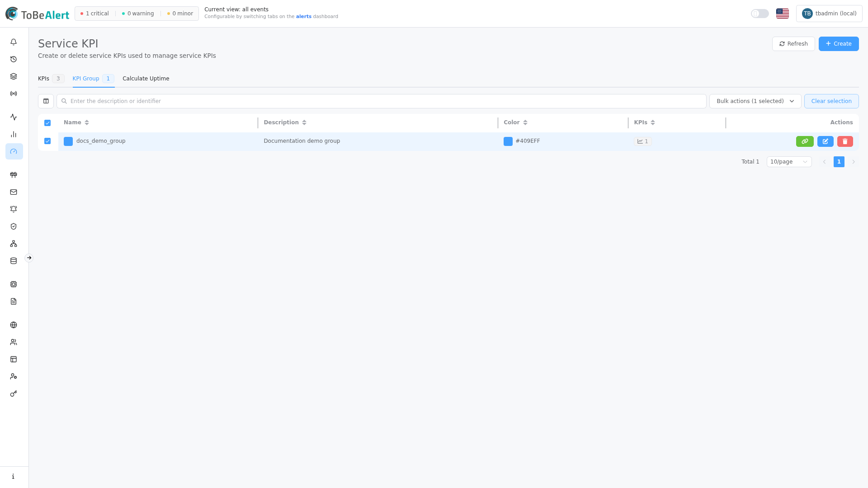Image resolution: width=868 pixels, height=488 pixels.
Task: Open the globe icon in sidebar
Action: 14,325
